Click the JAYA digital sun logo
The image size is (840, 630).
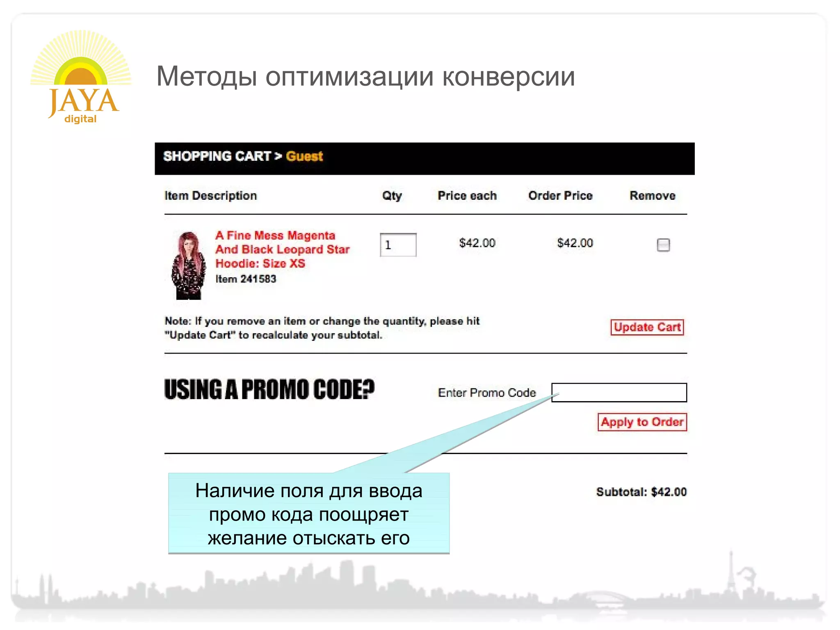[x=81, y=77]
